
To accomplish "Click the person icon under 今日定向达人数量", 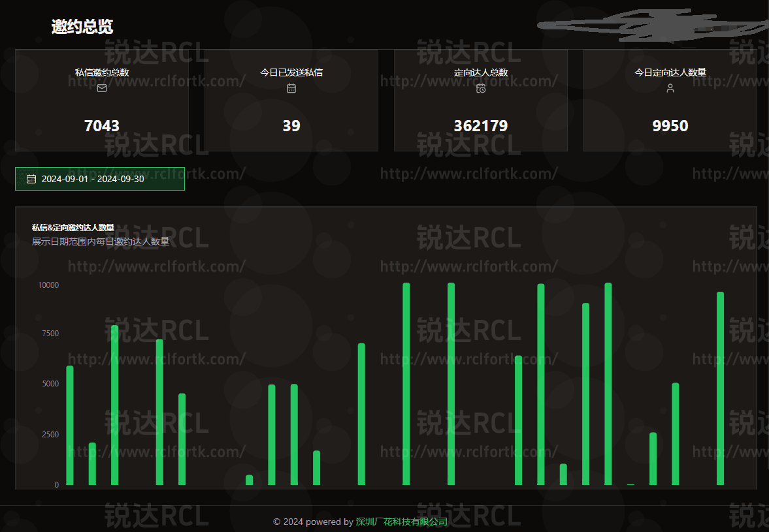I will tap(670, 88).
